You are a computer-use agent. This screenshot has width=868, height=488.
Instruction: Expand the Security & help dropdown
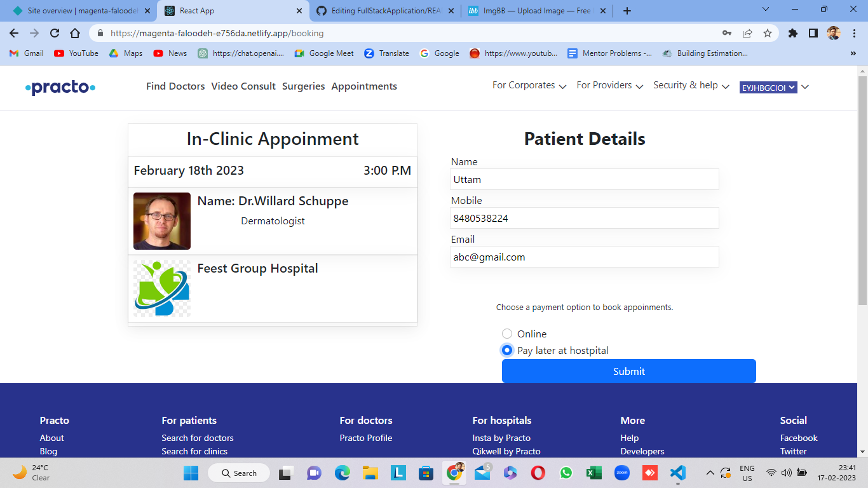(x=691, y=86)
